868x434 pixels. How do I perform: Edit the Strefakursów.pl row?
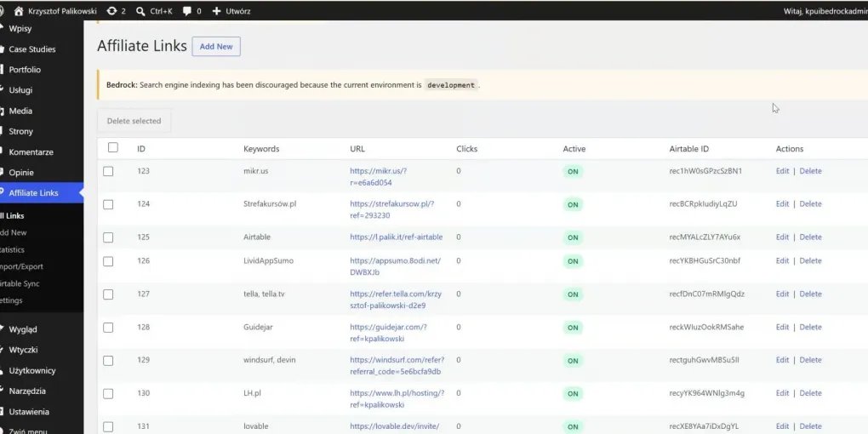[x=782, y=203]
